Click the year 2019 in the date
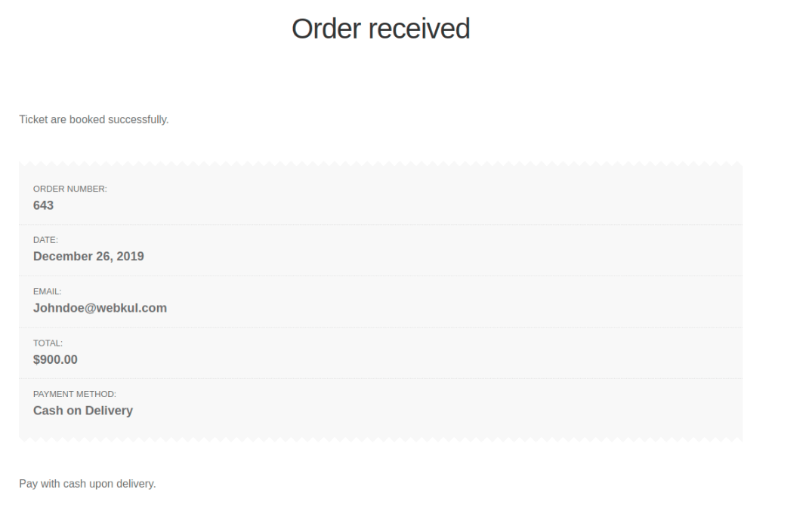812x511 pixels. (130, 256)
